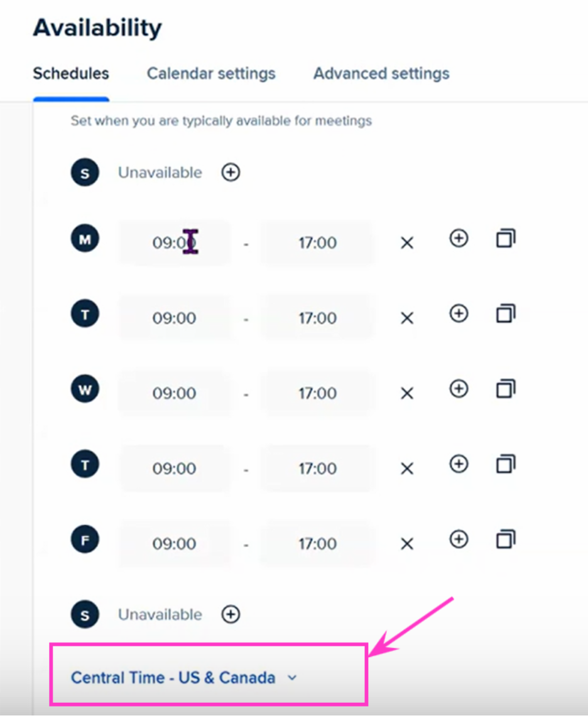The width and height of the screenshot is (588, 716).
Task: Toggle the Wednesday day circle
Action: point(85,389)
